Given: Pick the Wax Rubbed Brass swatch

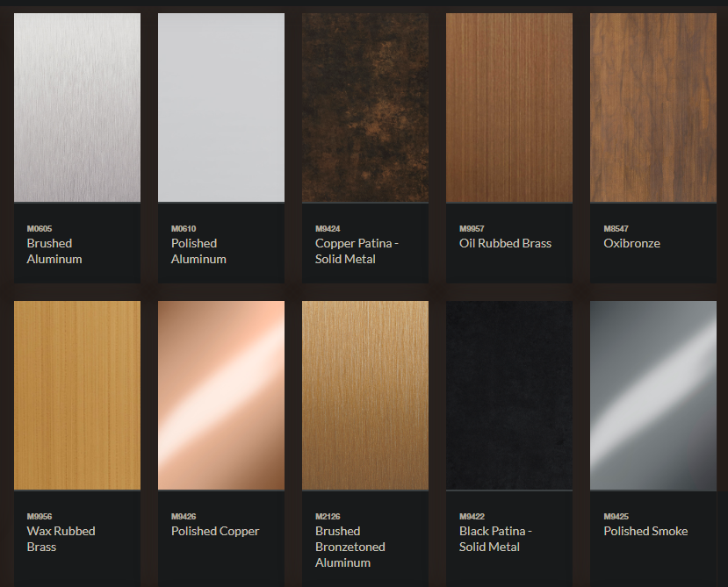Looking at the screenshot, I should pos(77,395).
